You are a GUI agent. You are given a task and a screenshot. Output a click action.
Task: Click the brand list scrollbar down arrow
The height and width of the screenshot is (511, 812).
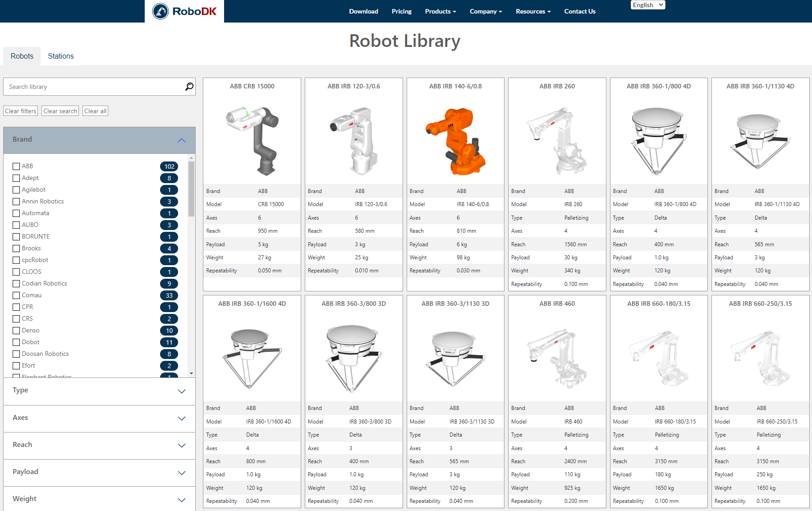[192, 373]
